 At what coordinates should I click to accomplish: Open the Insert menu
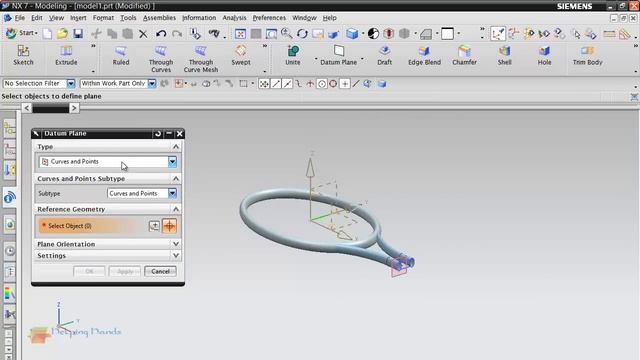(78, 18)
